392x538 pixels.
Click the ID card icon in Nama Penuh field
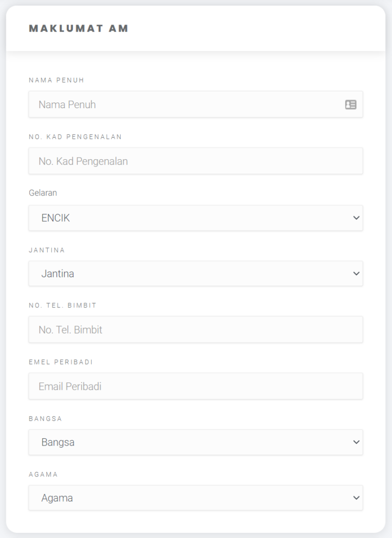click(351, 105)
